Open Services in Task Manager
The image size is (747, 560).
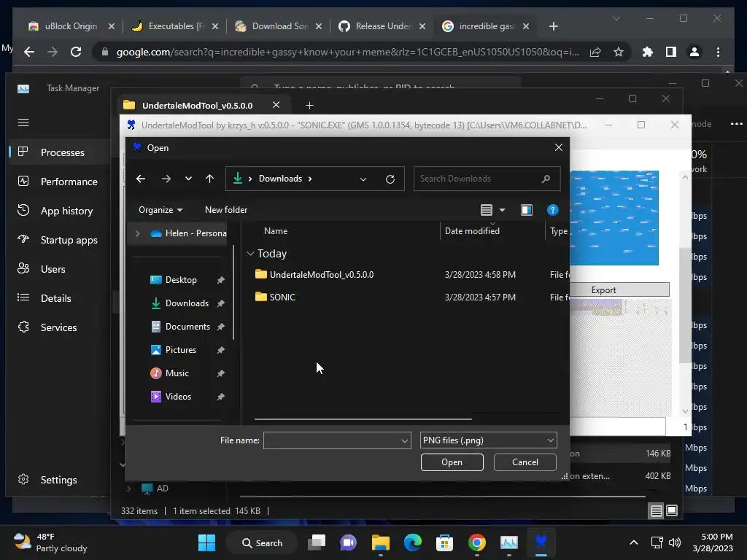pos(60,327)
